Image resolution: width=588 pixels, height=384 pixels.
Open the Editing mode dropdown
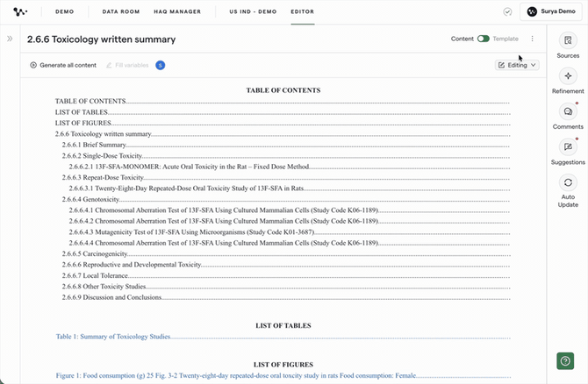(x=517, y=65)
